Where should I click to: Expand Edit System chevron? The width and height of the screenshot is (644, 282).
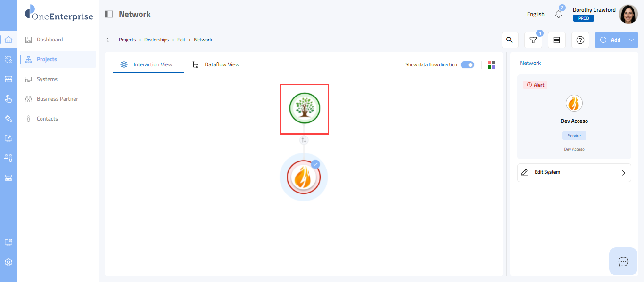tap(623, 173)
